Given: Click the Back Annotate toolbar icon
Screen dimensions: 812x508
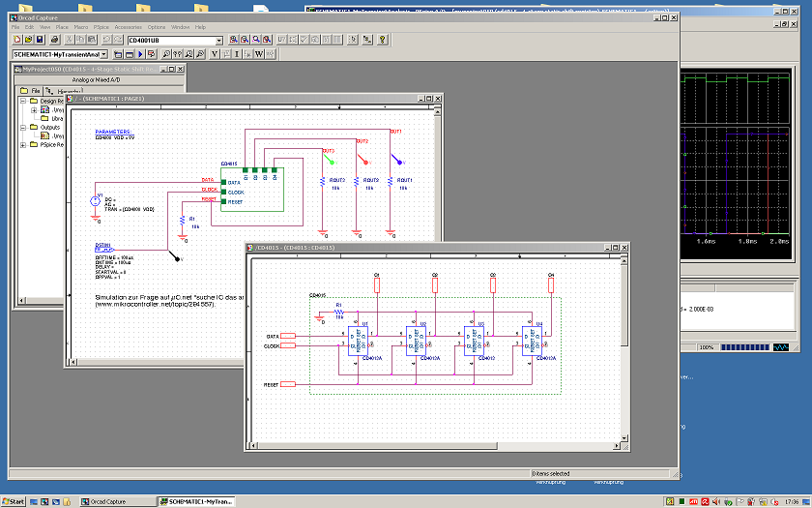Looking at the screenshot, I should pyautogui.click(x=293, y=40).
